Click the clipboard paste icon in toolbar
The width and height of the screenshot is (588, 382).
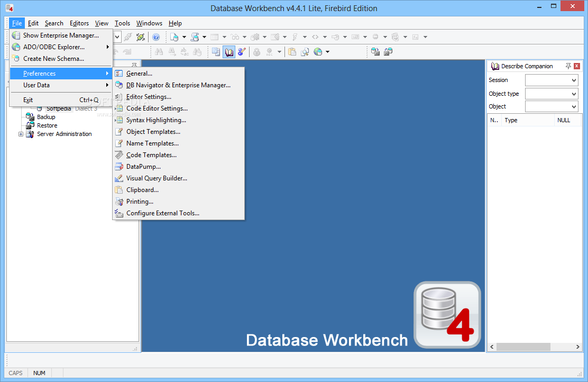[x=292, y=52]
